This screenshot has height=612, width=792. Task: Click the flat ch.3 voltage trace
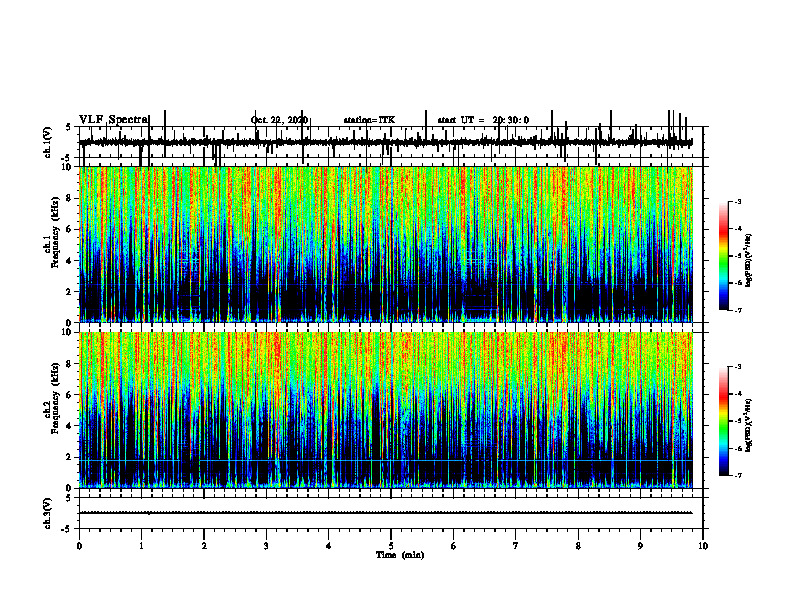[386, 513]
